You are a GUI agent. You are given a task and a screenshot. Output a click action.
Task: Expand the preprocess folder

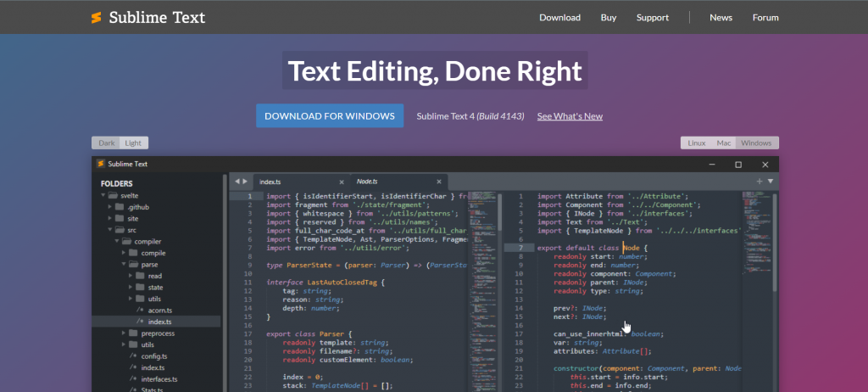pos(124,333)
